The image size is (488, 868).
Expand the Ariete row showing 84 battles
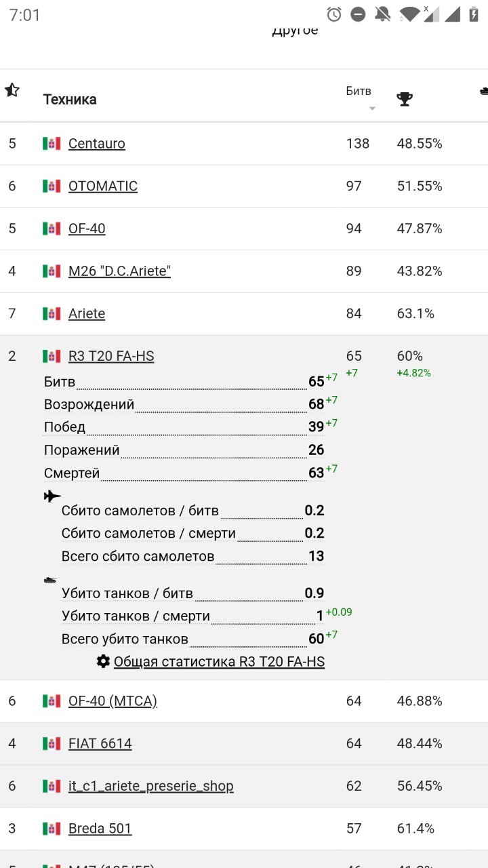(203, 314)
